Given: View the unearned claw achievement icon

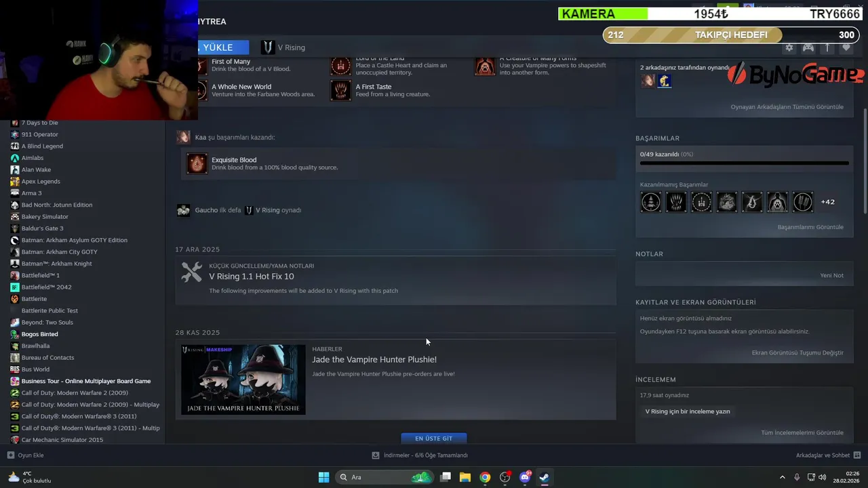Looking at the screenshot, I should pos(676,202).
